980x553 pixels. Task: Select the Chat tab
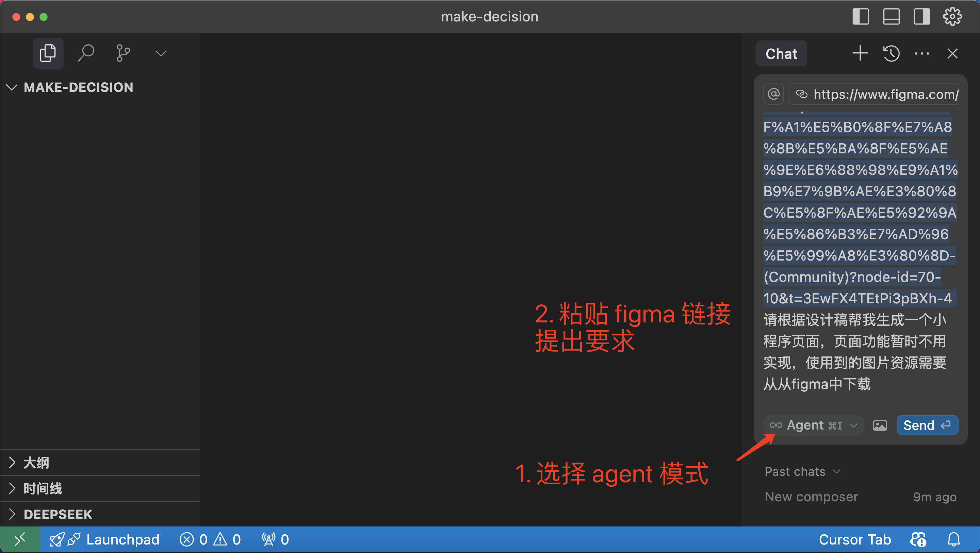[x=781, y=54]
